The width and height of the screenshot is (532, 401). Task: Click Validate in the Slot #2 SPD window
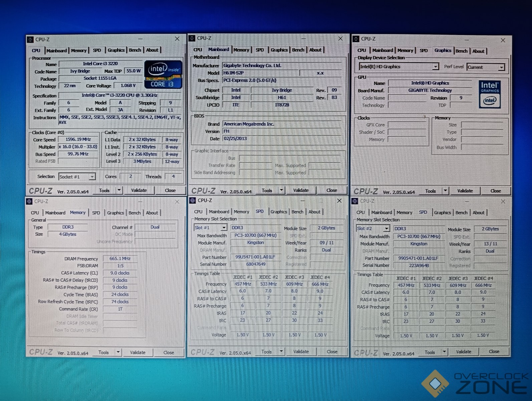point(464,352)
